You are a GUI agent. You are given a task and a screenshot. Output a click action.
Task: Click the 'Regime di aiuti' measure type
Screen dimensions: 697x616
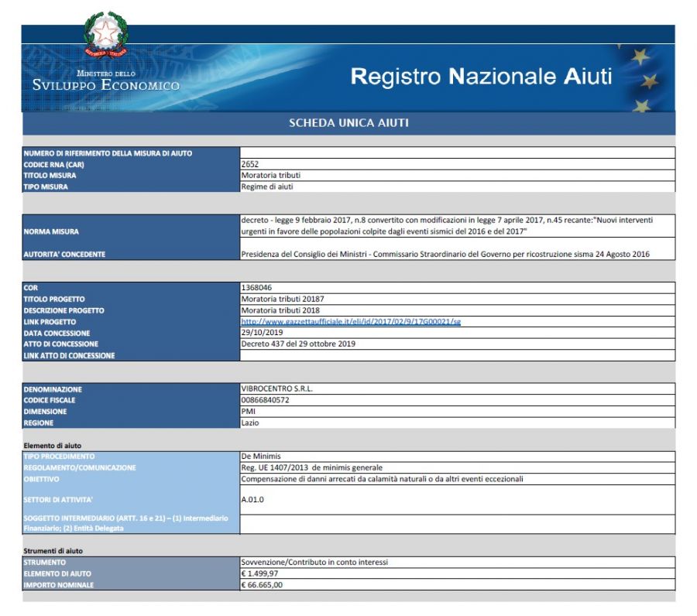click(x=267, y=187)
